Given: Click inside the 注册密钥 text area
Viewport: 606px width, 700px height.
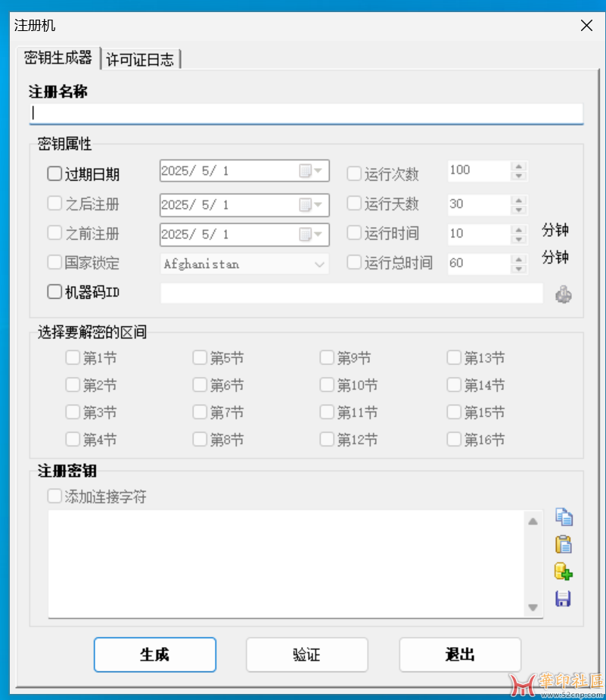Looking at the screenshot, I should tap(286, 565).
